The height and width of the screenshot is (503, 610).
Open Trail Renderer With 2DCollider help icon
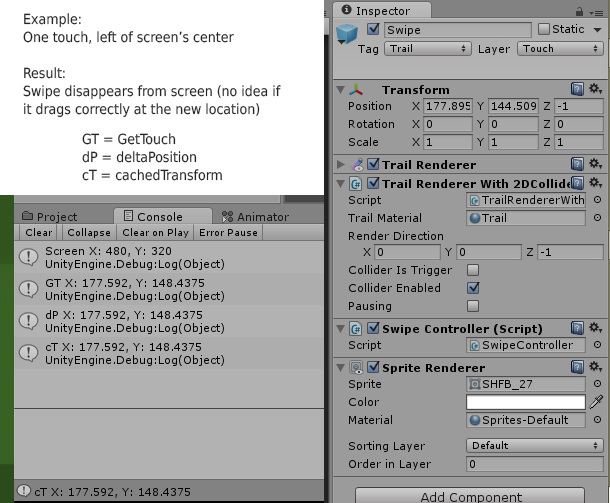tap(577, 183)
